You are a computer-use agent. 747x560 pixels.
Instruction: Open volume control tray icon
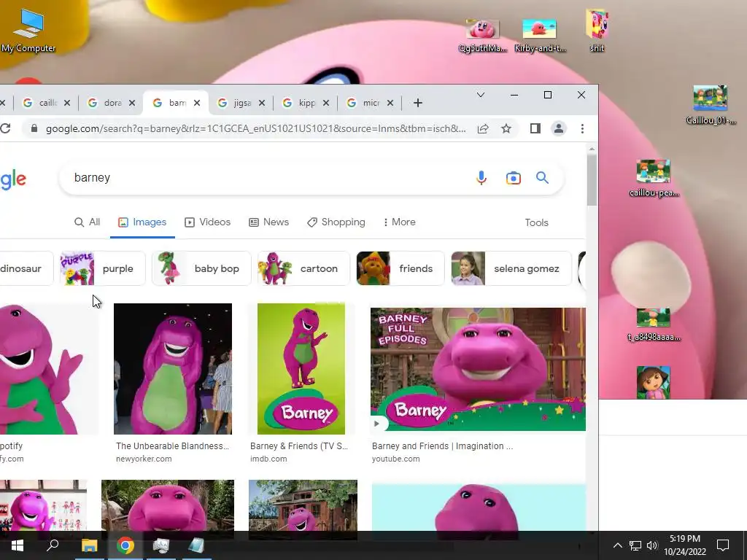click(x=652, y=545)
